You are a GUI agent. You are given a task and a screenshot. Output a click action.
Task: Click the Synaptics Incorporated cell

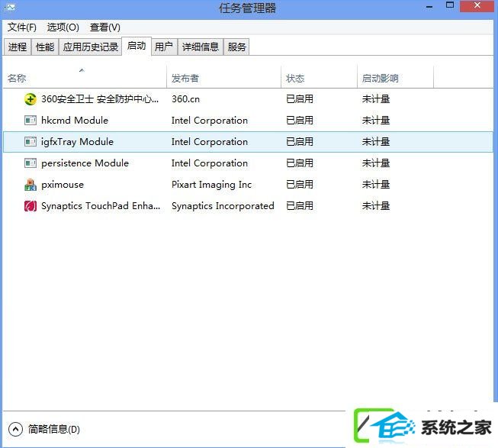tap(223, 206)
